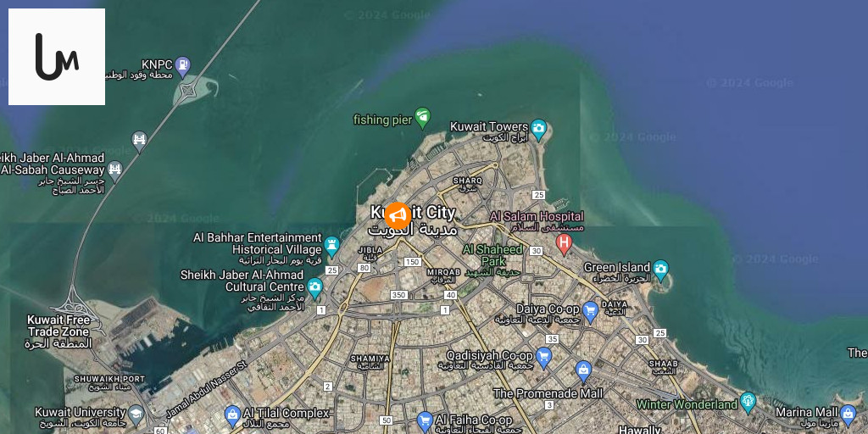Open the logo thumbnail in the corner

[x=57, y=57]
